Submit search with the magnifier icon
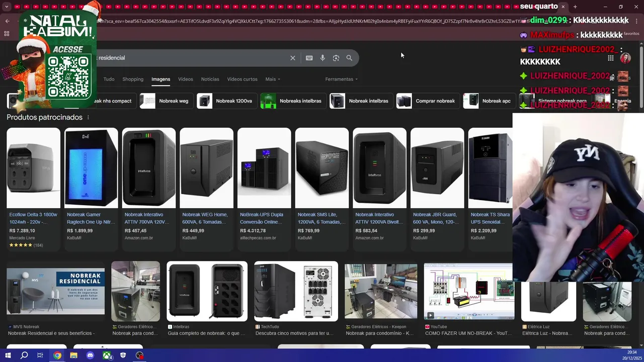Viewport: 644px width, 362px height. coord(349,58)
